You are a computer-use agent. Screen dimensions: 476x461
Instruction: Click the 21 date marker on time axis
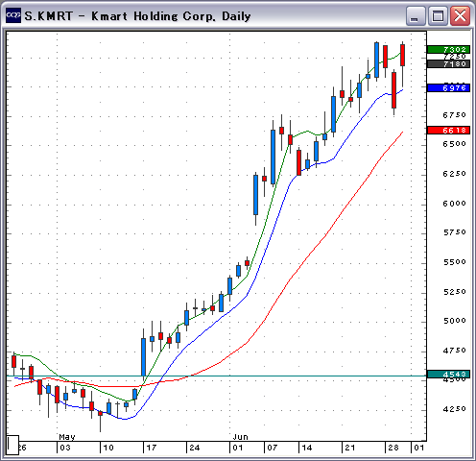click(x=349, y=448)
